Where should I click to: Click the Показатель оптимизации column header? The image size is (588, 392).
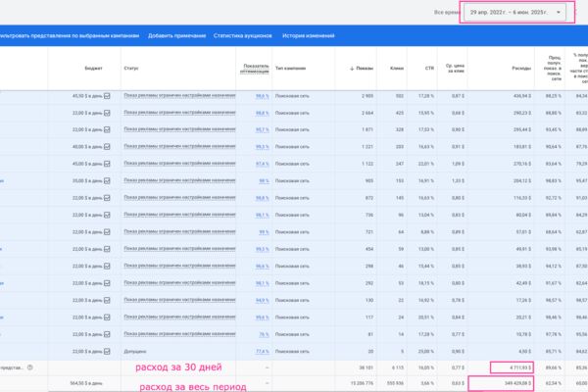pos(255,69)
